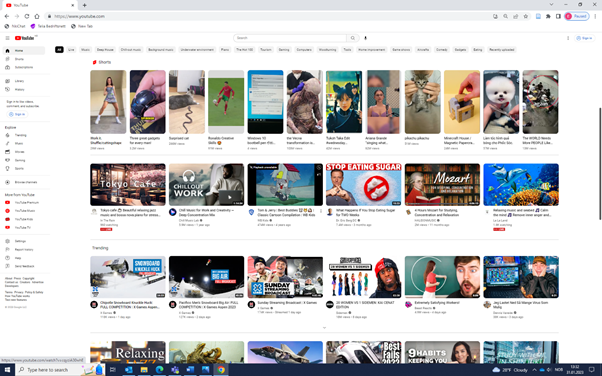Open the Sunday Streaming Broadcast X Games video

tap(285, 277)
